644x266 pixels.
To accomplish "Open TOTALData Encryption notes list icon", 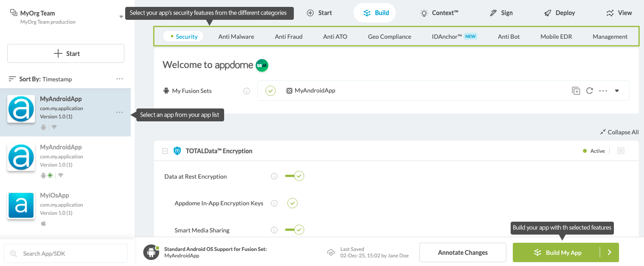I will [620, 151].
